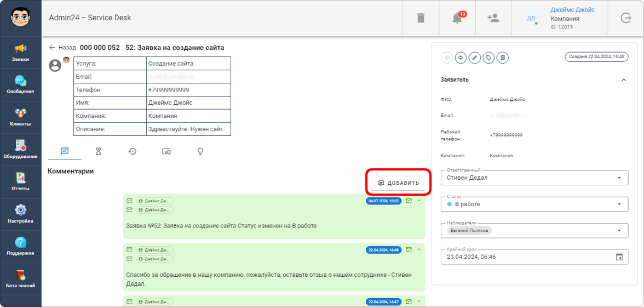644x307 pixels.
Task: Click the trash bin icon in the header
Action: (421, 18)
